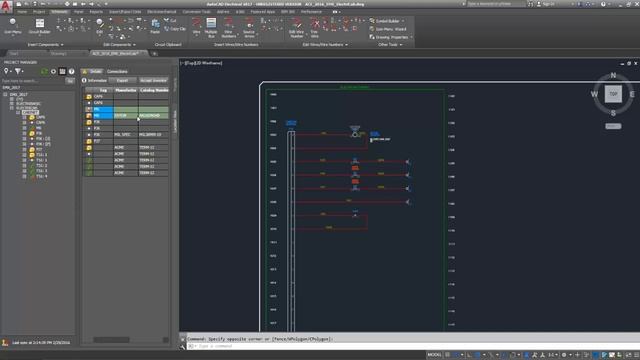640x360 pixels.
Task: Toggle MODEL space button in status bar
Action: coord(434,355)
